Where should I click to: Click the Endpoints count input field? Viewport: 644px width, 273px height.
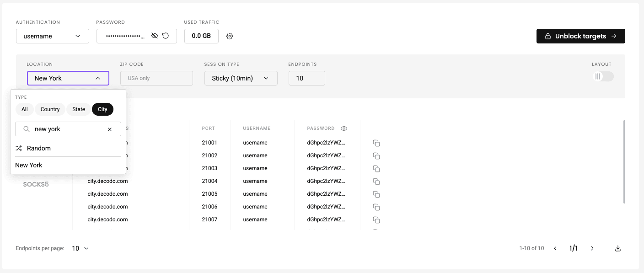point(307,78)
